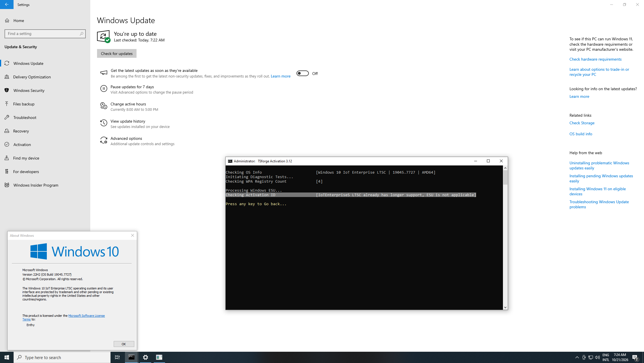This screenshot has width=644, height=363.
Task: Open Check hardware requirements link
Action: point(595,59)
